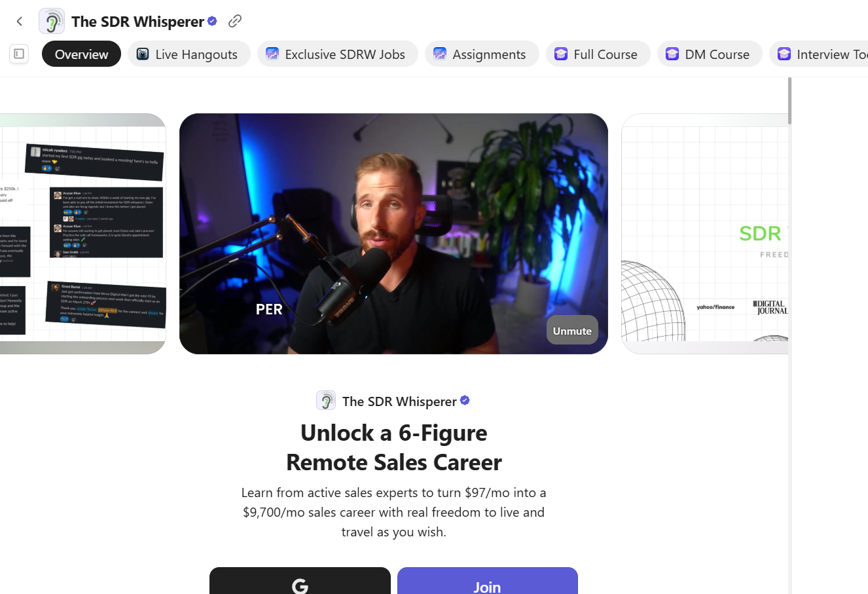Image resolution: width=868 pixels, height=594 pixels.
Task: Toggle the sidebar panel icon
Action: click(19, 54)
